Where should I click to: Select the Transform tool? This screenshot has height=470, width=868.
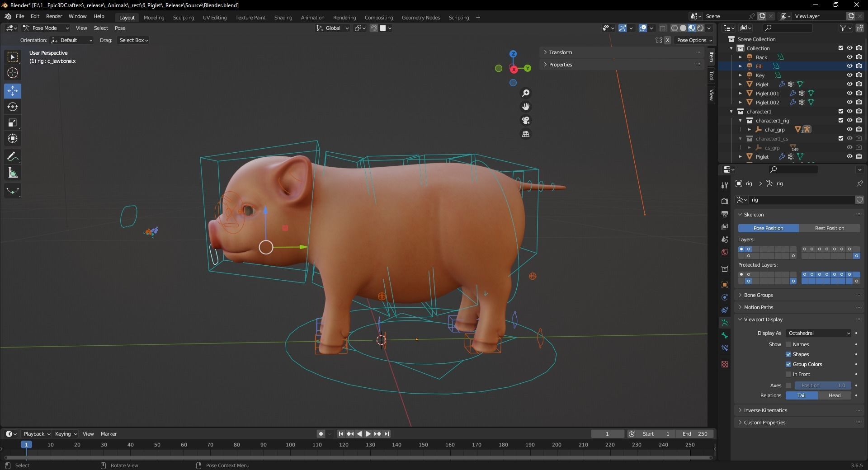pos(13,138)
